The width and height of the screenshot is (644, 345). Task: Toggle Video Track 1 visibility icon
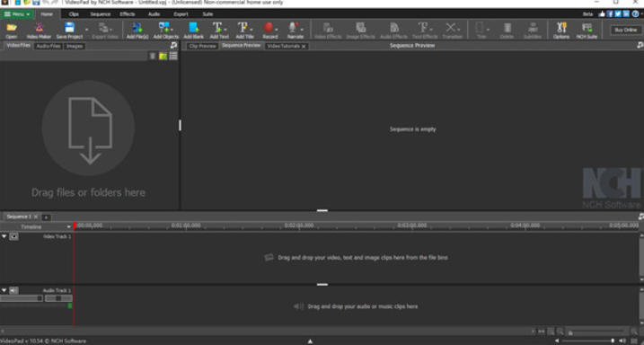click(x=14, y=236)
